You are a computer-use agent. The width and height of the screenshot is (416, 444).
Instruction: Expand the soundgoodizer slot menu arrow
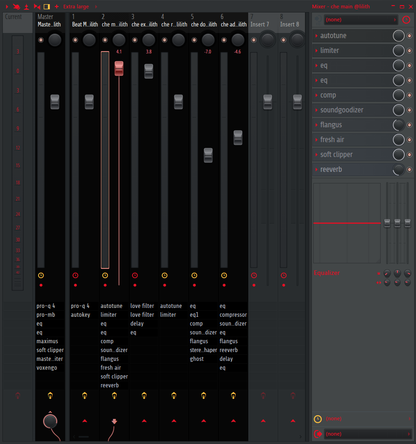point(316,110)
